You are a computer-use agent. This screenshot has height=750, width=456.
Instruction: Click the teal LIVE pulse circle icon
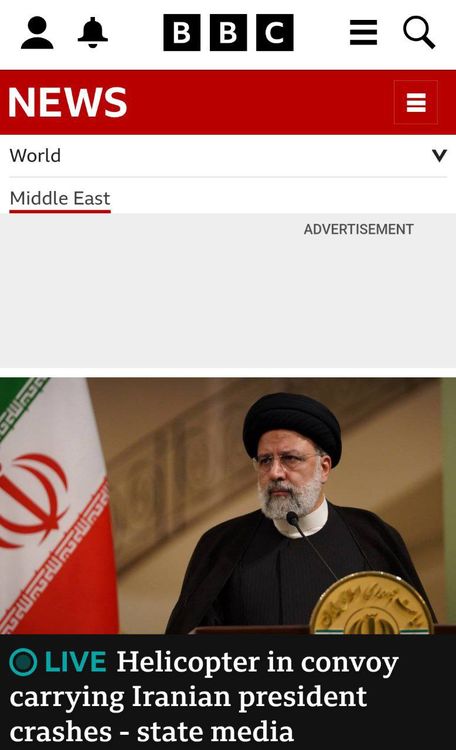pyautogui.click(x=23, y=662)
